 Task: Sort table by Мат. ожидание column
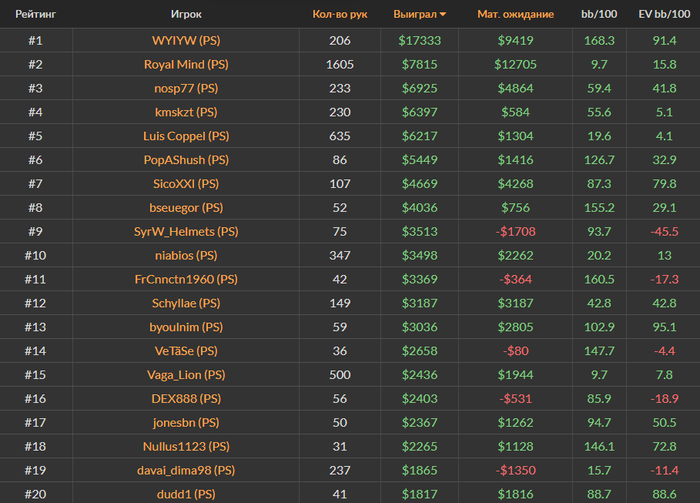coord(516,14)
